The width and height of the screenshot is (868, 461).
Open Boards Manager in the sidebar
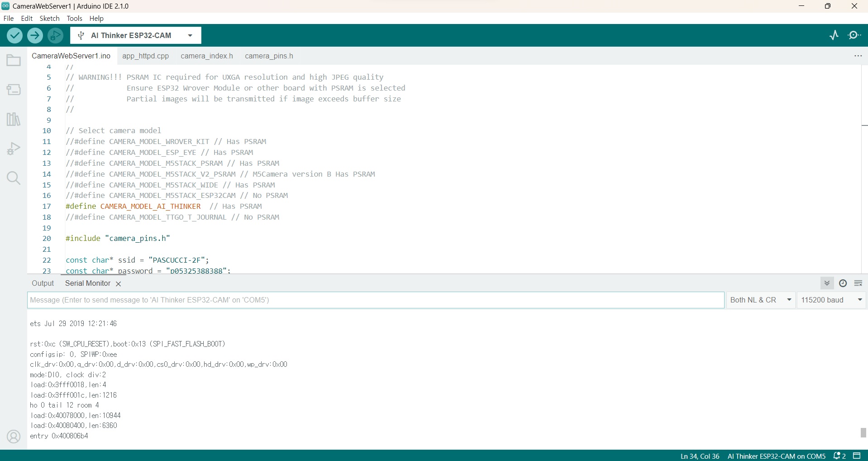pyautogui.click(x=14, y=90)
